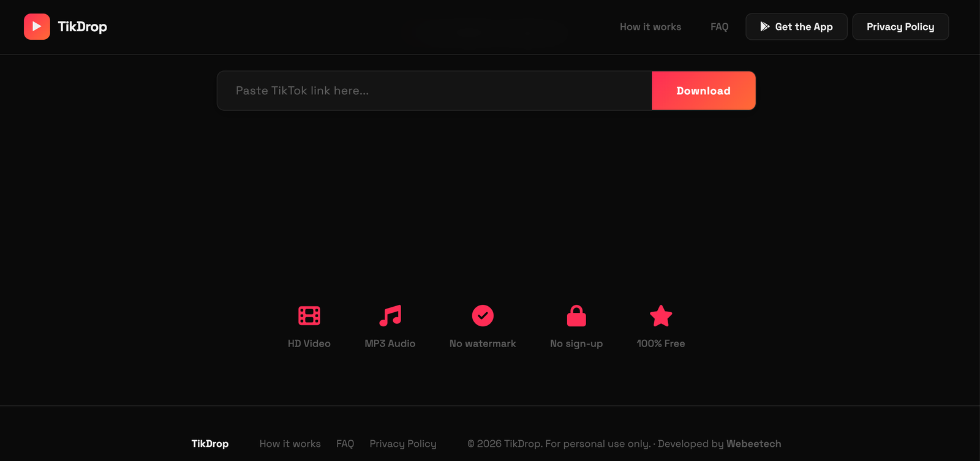The width and height of the screenshot is (980, 461).
Task: Click the 100% Free star icon
Action: pyautogui.click(x=661, y=316)
